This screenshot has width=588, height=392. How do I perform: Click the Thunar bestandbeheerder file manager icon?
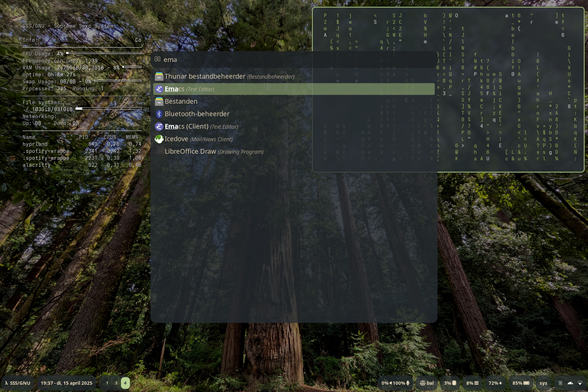(x=159, y=77)
